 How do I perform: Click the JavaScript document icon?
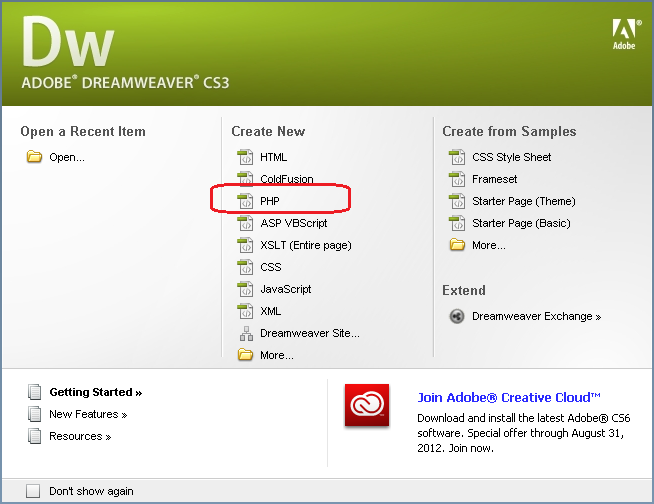point(245,289)
